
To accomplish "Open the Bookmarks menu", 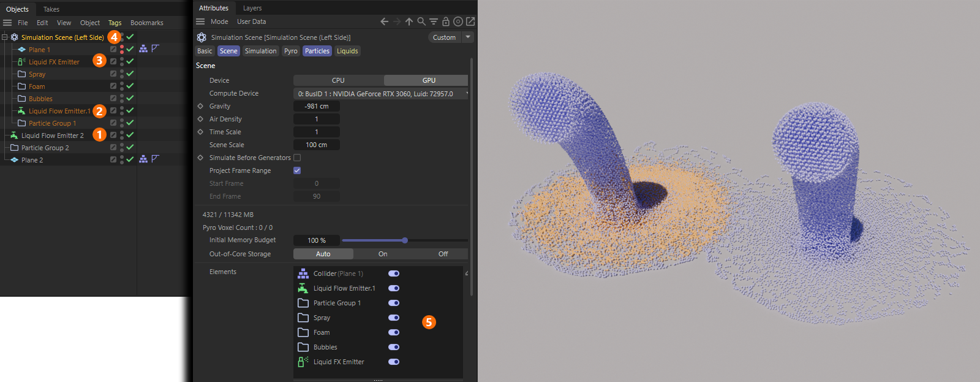I will pyautogui.click(x=147, y=23).
